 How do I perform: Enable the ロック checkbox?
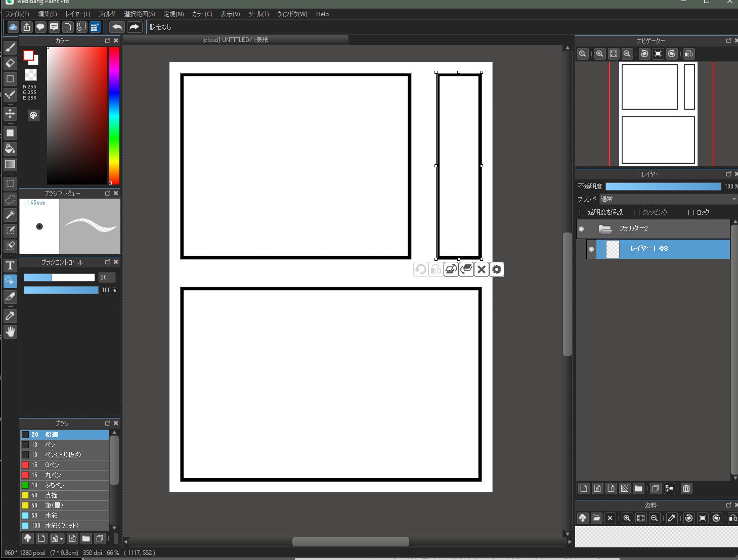tap(691, 212)
